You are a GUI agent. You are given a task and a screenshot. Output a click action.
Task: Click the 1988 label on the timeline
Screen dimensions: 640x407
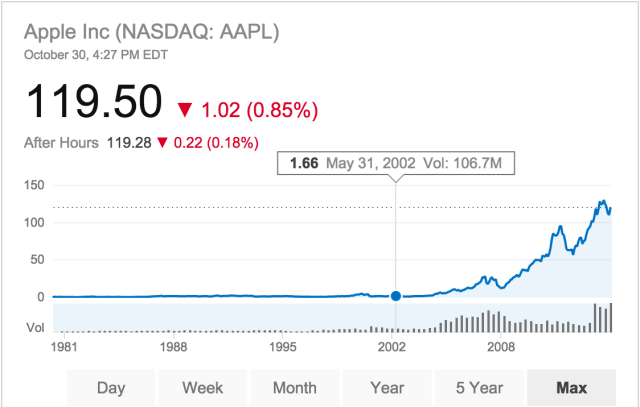(x=175, y=347)
